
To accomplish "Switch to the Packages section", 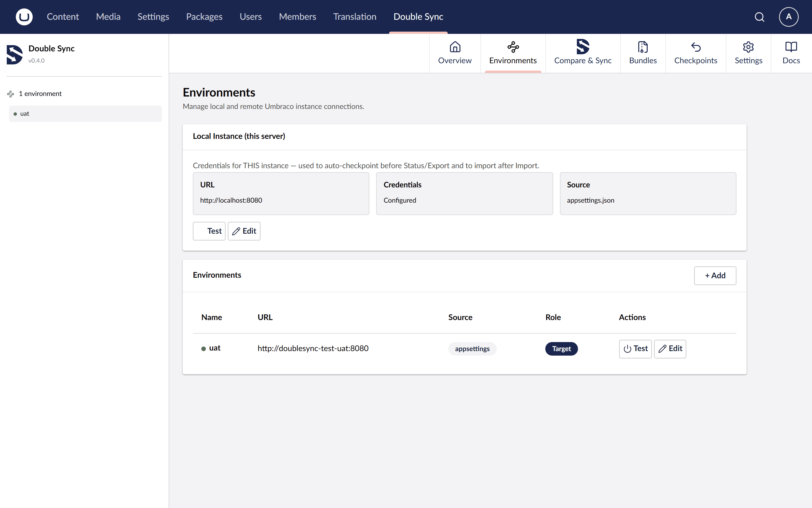I will (x=204, y=17).
